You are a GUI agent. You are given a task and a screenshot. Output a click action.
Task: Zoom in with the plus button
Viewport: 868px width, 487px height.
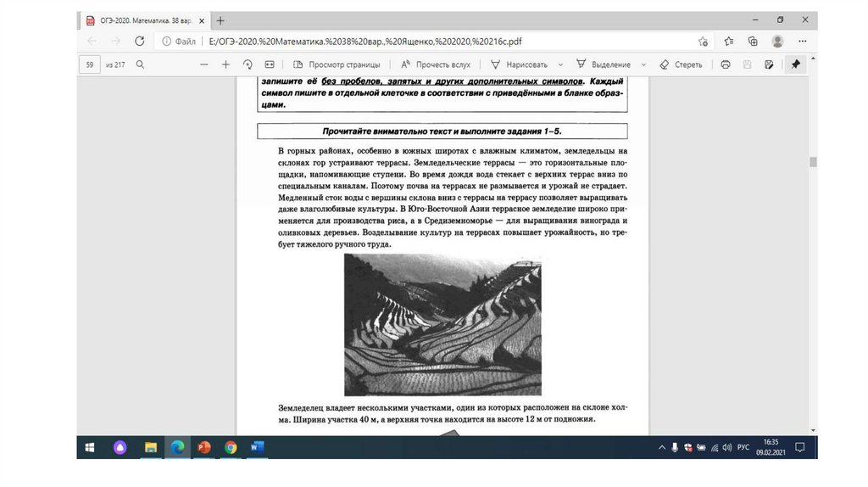click(225, 64)
